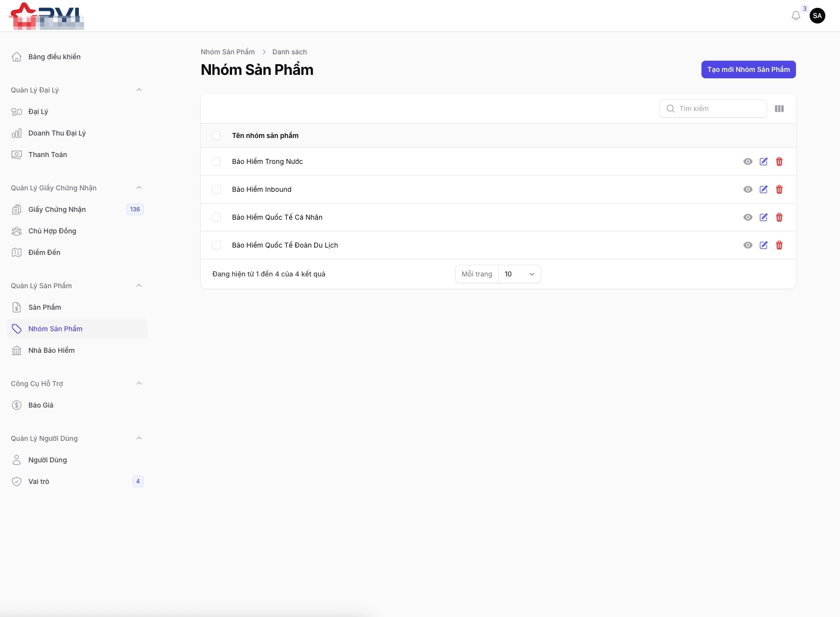Collapse Quản Lý Giấy Chứng Nhận section
Image resolution: width=840 pixels, height=617 pixels.
pos(139,188)
